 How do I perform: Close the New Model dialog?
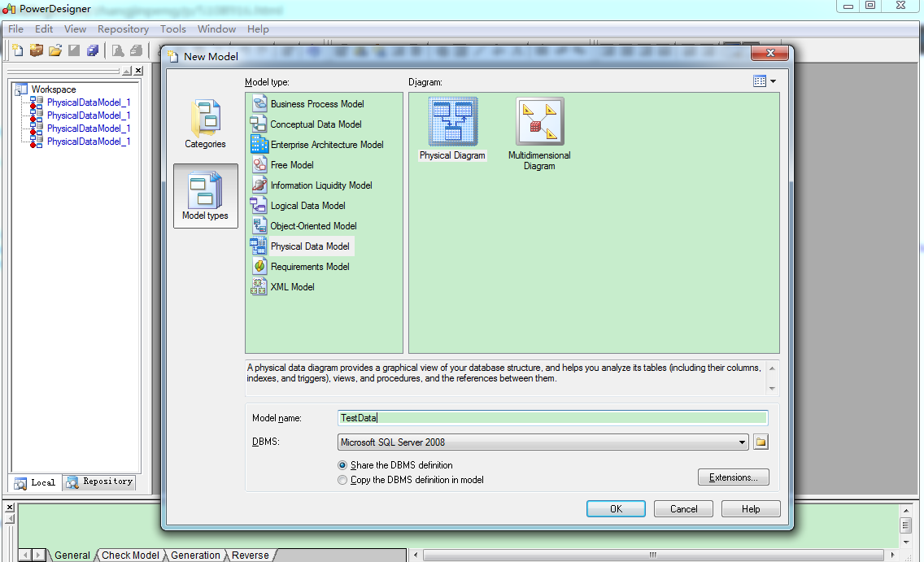[x=769, y=53]
